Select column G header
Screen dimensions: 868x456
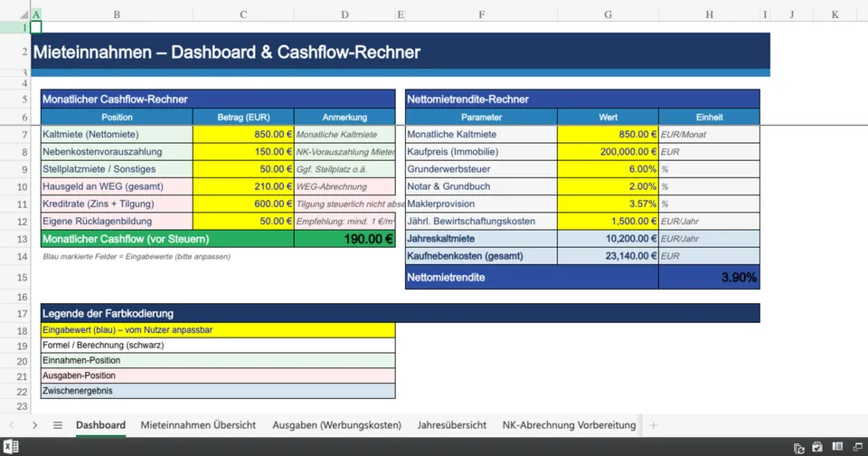[608, 15]
